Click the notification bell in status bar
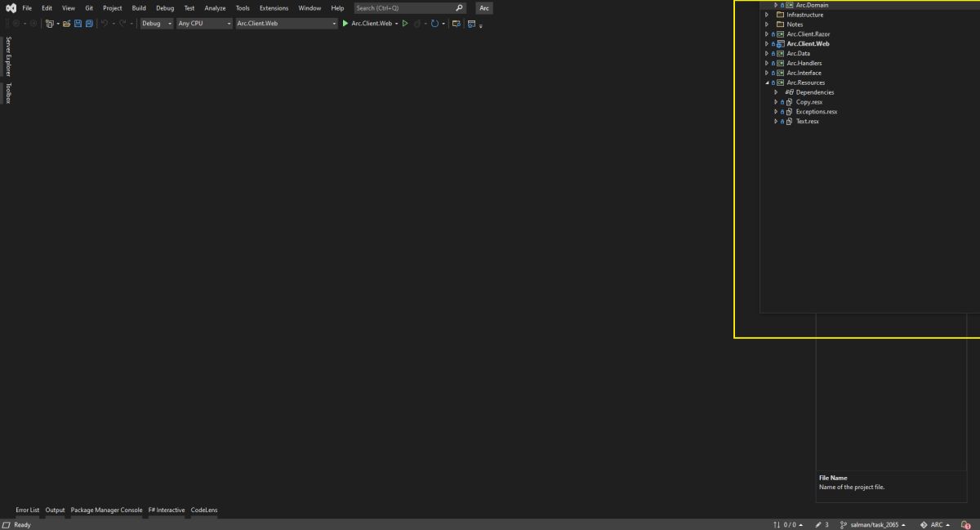980x530 pixels. tap(965, 525)
